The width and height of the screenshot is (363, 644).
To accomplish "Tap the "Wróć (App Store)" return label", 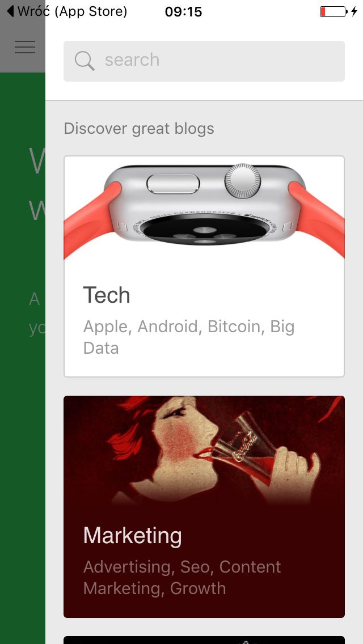I will tap(73, 11).
